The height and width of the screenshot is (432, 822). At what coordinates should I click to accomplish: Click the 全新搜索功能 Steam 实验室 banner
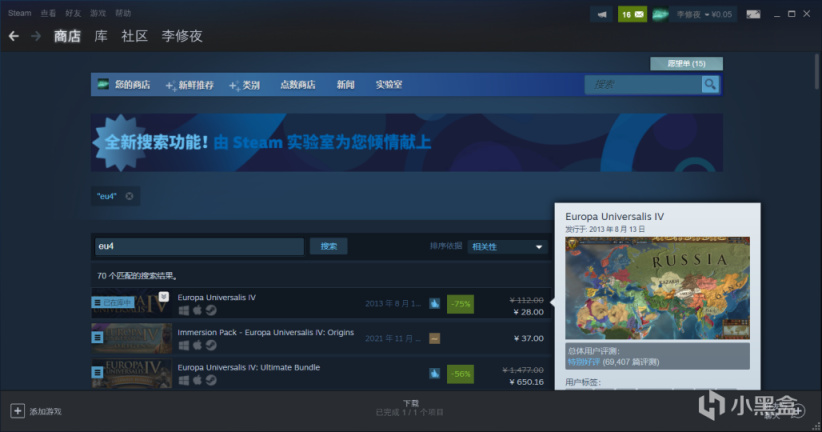point(407,143)
